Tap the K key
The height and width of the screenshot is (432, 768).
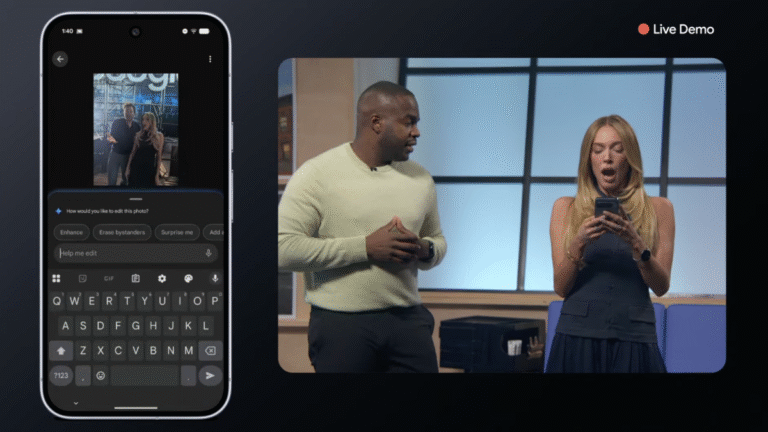(x=189, y=326)
